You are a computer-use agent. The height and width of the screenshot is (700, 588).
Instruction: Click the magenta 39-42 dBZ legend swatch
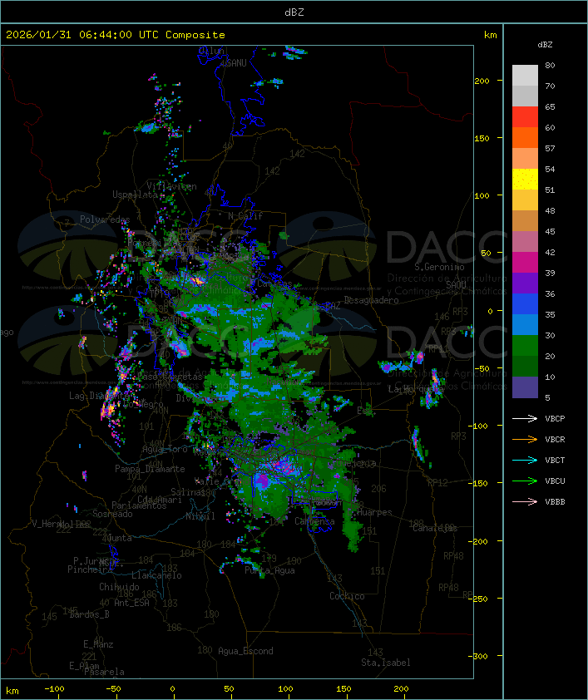[525, 263]
